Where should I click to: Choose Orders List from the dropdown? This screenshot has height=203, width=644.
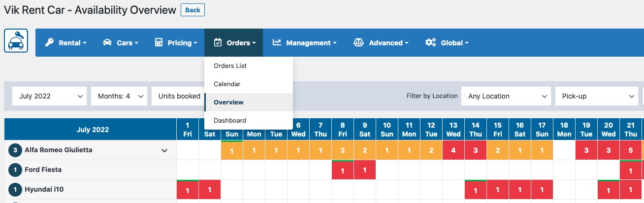click(x=249, y=66)
